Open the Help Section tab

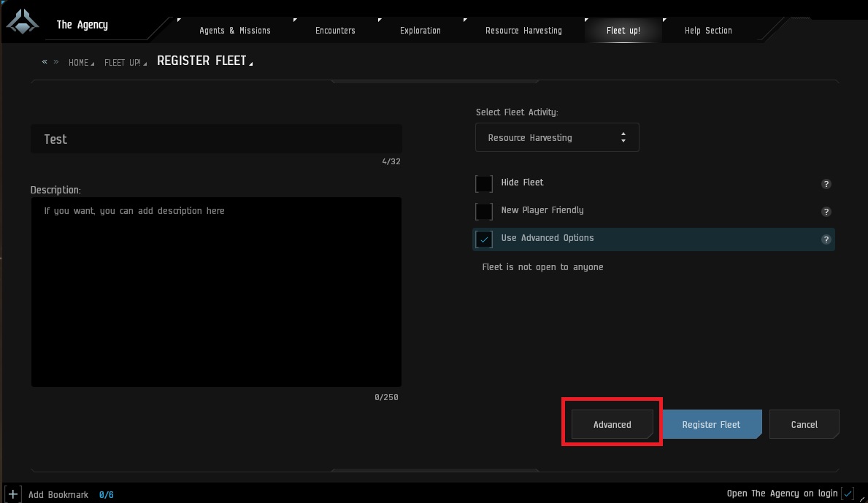click(x=708, y=31)
